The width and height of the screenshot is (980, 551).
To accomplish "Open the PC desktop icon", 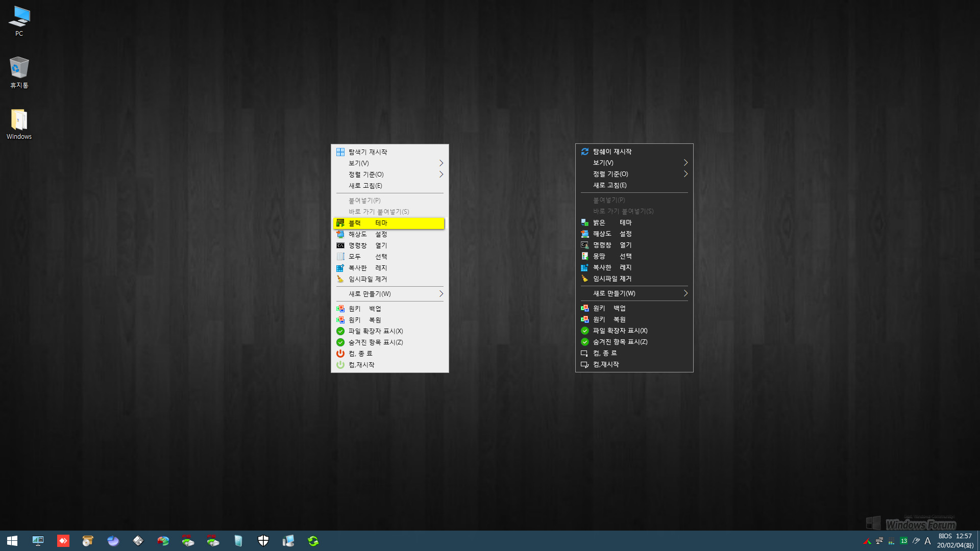I will tap(19, 21).
